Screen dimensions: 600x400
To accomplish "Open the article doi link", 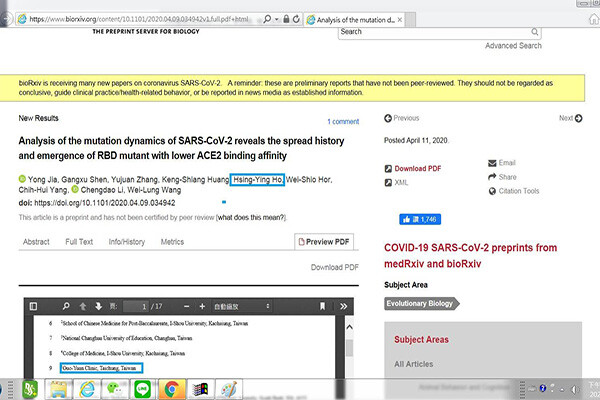I will click(105, 203).
